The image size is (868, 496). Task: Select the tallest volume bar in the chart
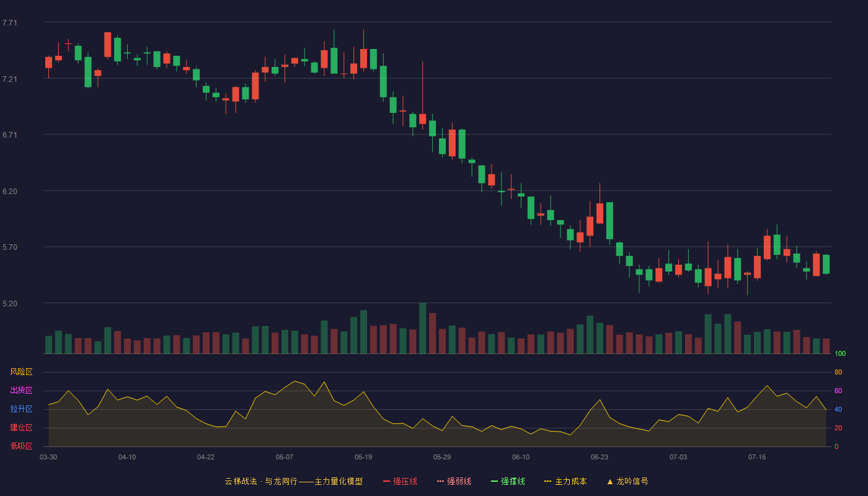[x=422, y=328]
